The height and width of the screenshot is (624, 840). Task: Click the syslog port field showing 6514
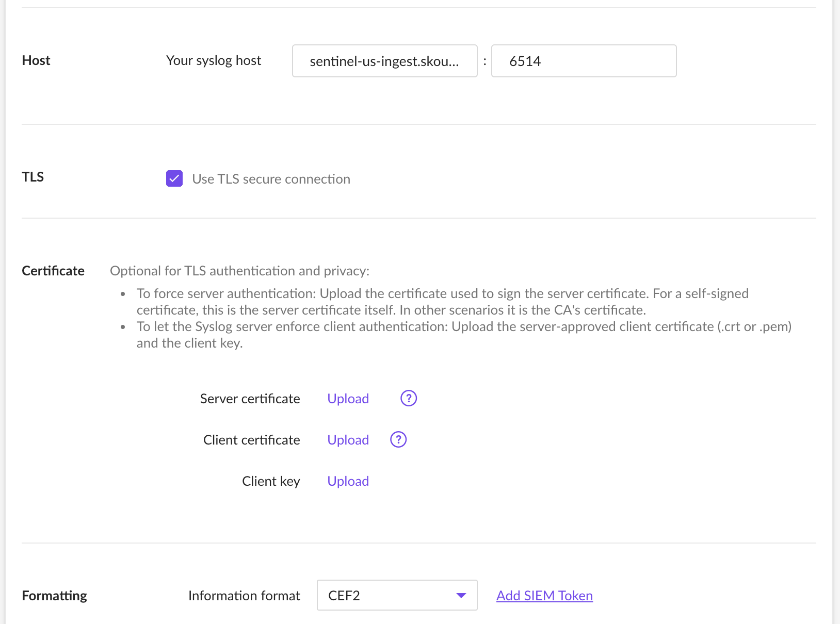[x=584, y=61]
